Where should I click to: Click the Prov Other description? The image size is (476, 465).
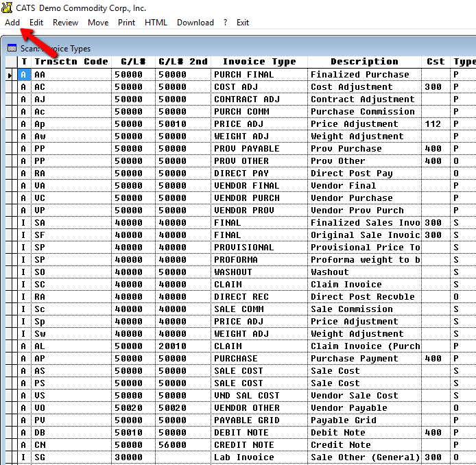pos(364,161)
